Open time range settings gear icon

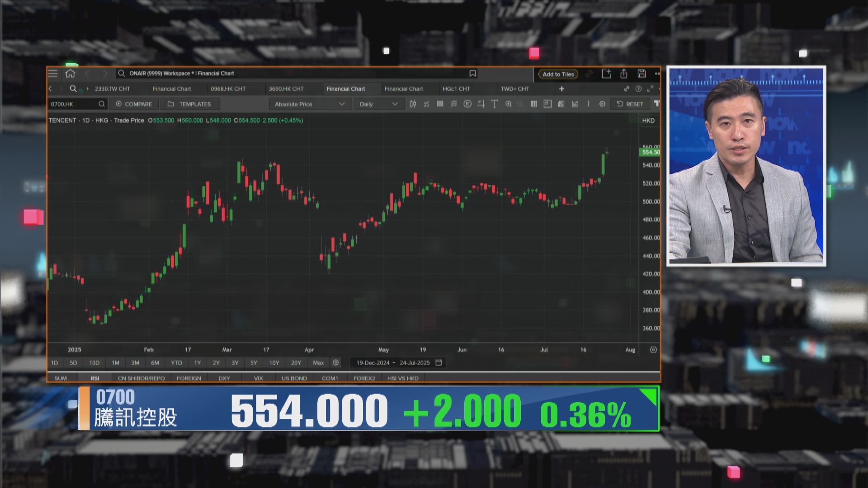point(335,362)
